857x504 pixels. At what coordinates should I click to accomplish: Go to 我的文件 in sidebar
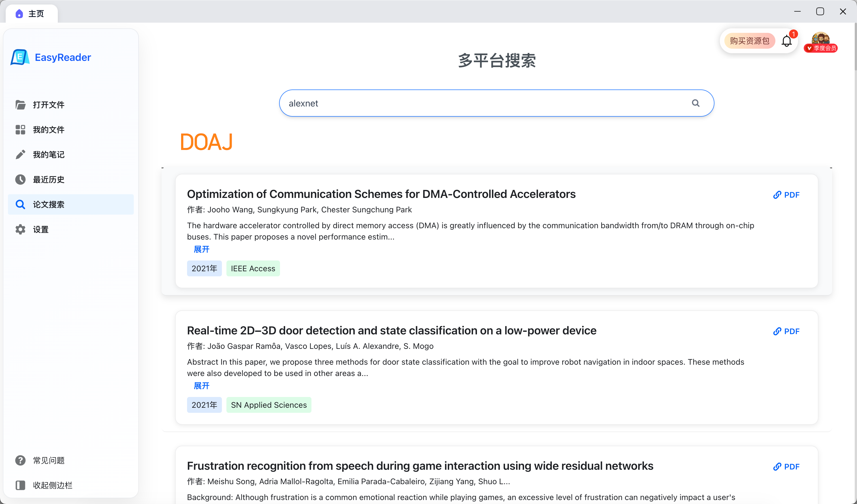48,129
